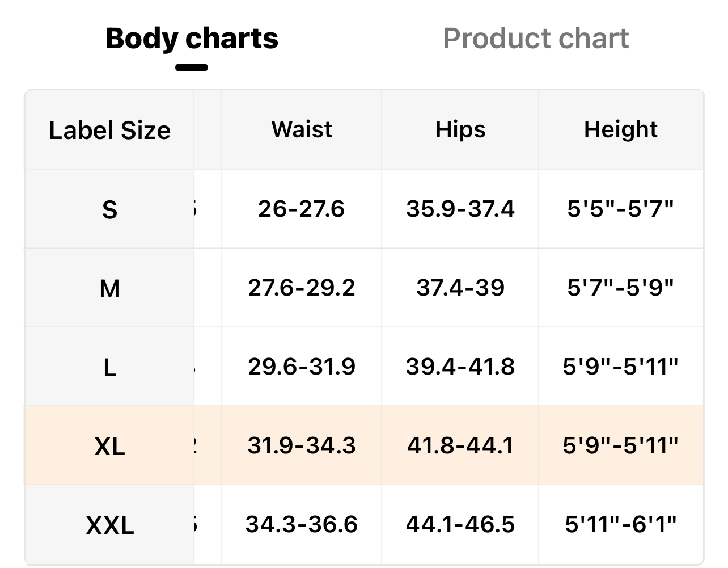Click XXL height value 5'11"-6'1"

(x=620, y=524)
